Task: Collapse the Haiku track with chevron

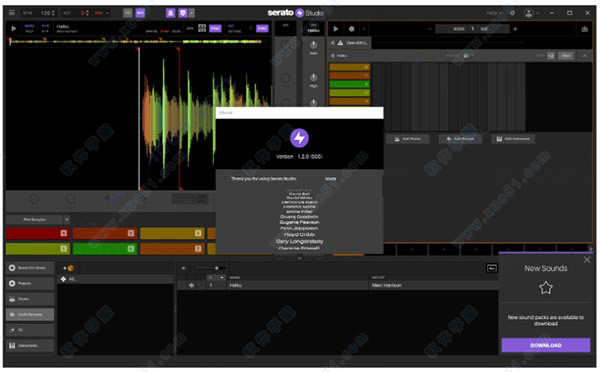Action: 584,56
